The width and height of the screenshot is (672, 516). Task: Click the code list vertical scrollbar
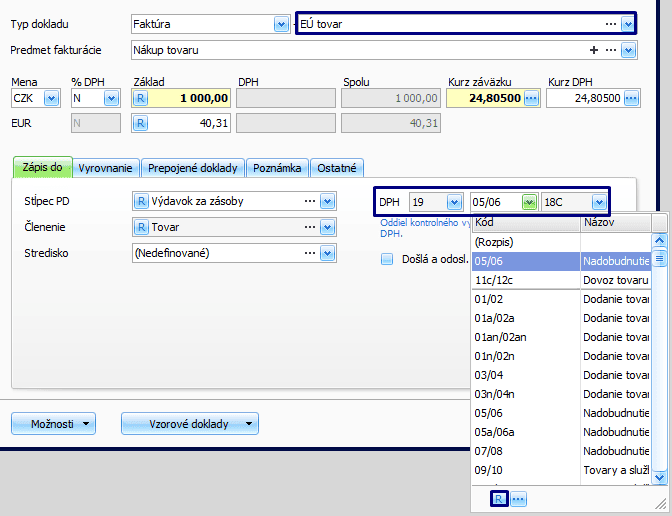coord(659,360)
